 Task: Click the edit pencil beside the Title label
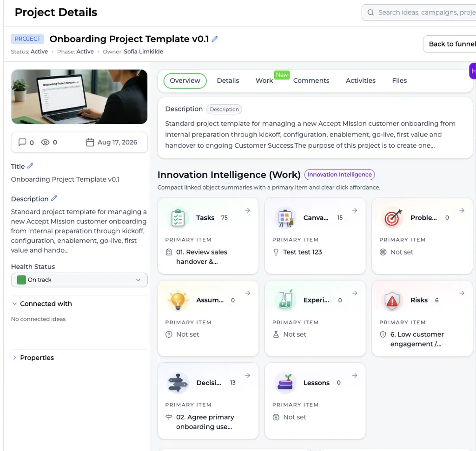point(30,166)
